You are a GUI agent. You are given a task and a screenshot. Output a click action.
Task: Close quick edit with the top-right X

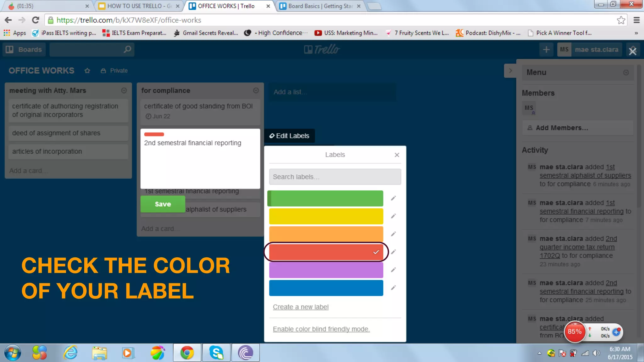pos(633,51)
